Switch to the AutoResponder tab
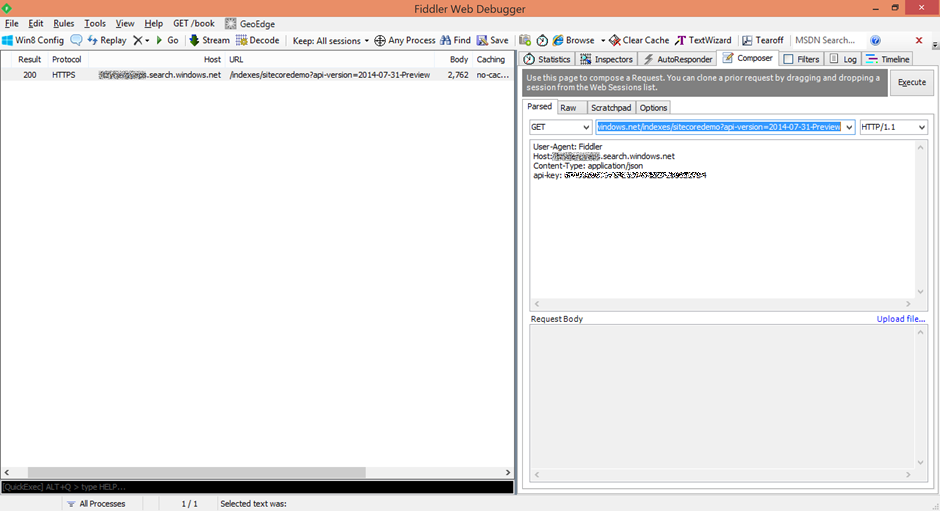The image size is (940, 511). [x=677, y=59]
